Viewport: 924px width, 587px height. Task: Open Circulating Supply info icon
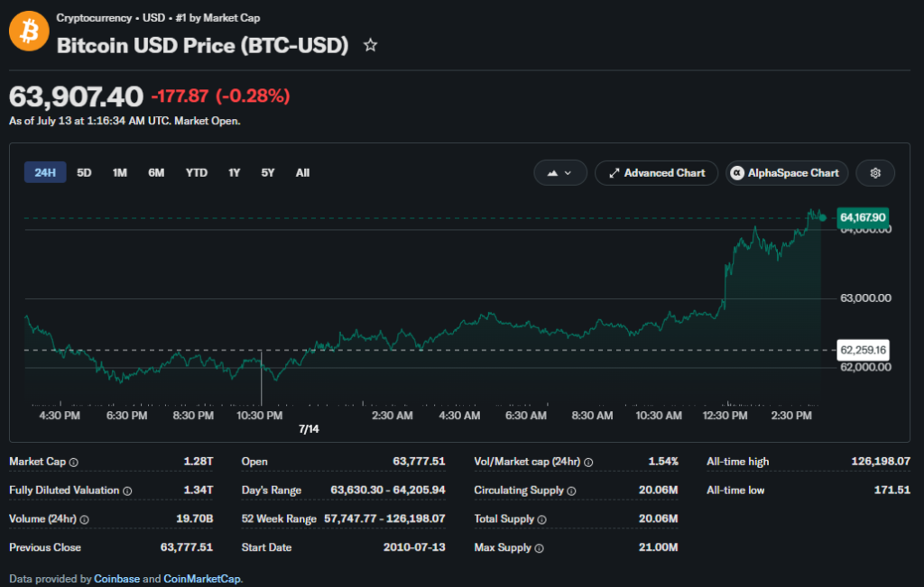pyautogui.click(x=571, y=491)
